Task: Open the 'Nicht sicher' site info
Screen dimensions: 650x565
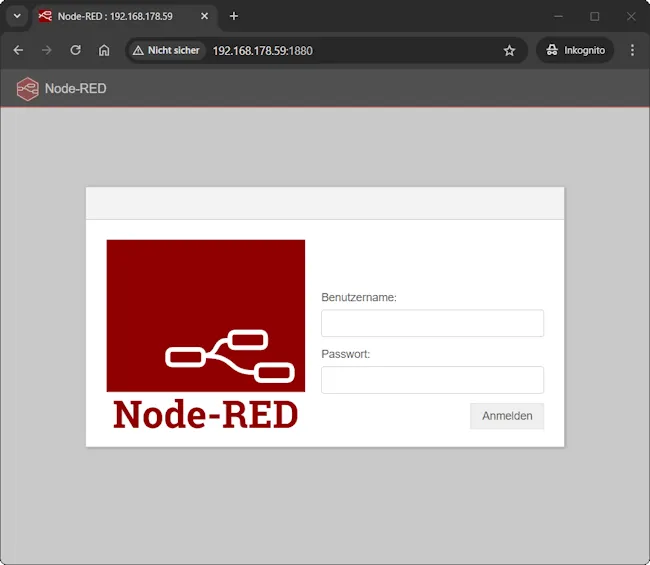Action: pyautogui.click(x=166, y=50)
